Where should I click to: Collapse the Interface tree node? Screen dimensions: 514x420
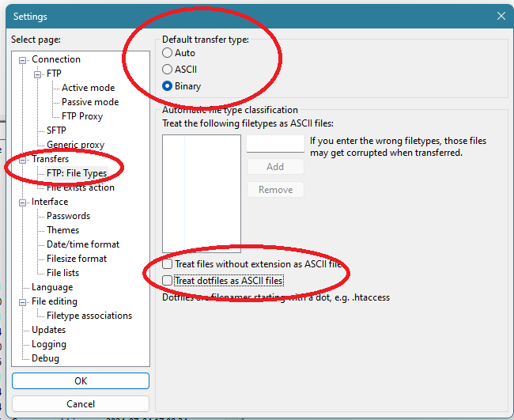coord(23,202)
